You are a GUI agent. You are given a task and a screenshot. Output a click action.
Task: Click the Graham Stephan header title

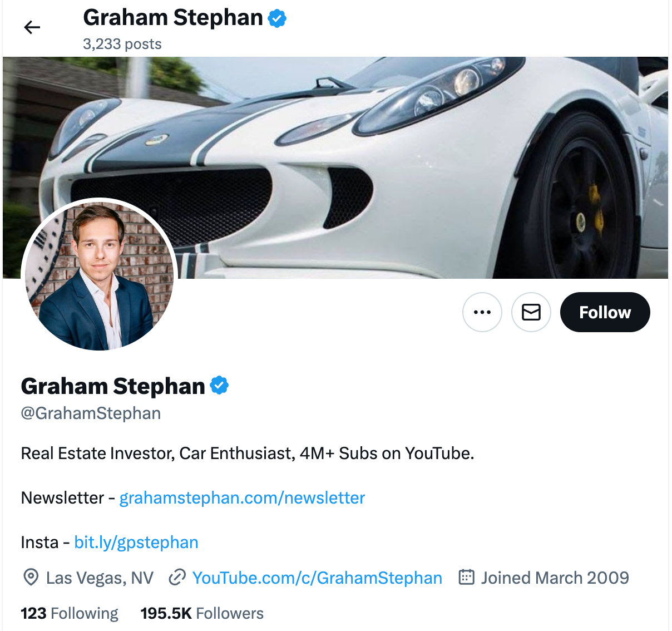click(x=172, y=17)
